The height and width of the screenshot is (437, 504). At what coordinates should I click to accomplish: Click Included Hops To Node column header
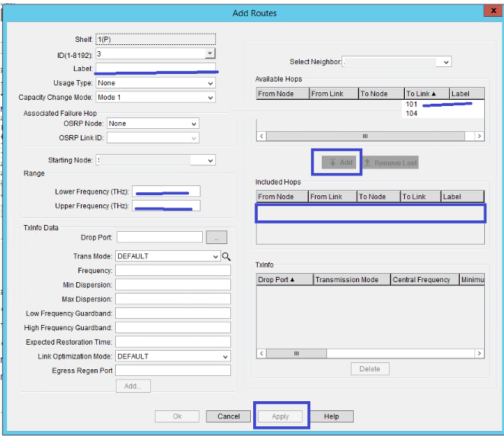point(379,197)
